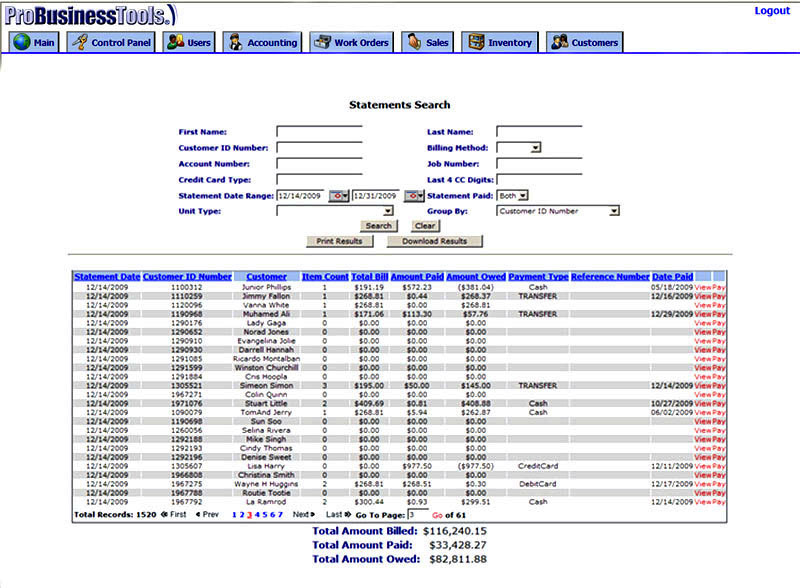Screen dimensions: 800x588
Task: Click Go beside the page number field
Action: click(x=437, y=515)
